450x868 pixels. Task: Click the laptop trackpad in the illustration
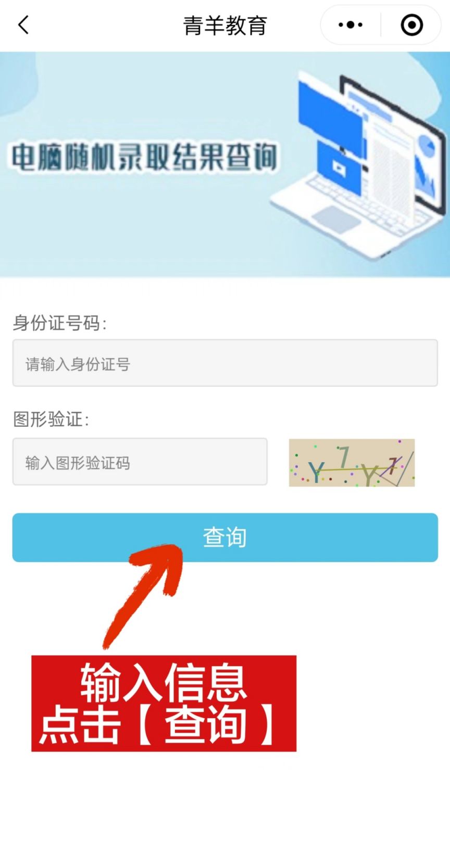(x=337, y=218)
